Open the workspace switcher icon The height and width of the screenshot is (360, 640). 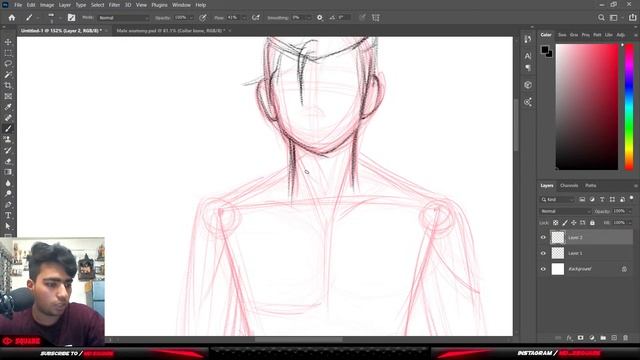pos(614,18)
